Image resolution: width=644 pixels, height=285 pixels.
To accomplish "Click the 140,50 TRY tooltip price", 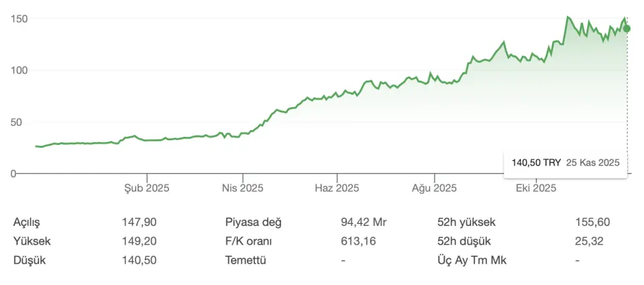I will pyautogui.click(x=536, y=162).
